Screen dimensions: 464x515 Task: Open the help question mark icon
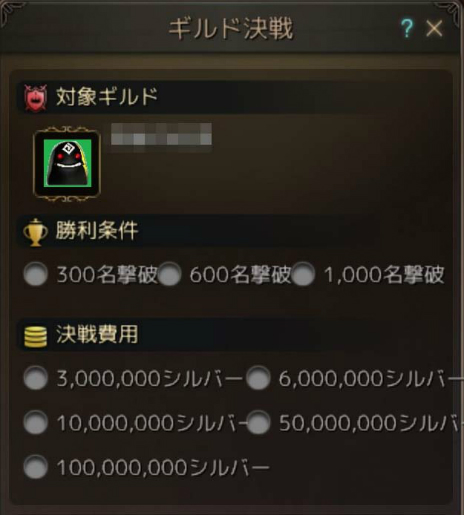click(407, 28)
